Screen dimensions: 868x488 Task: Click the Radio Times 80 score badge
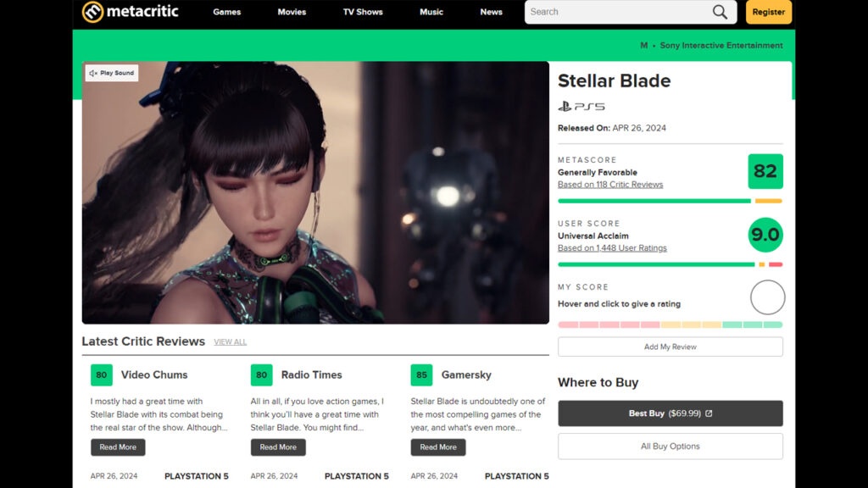[261, 374]
